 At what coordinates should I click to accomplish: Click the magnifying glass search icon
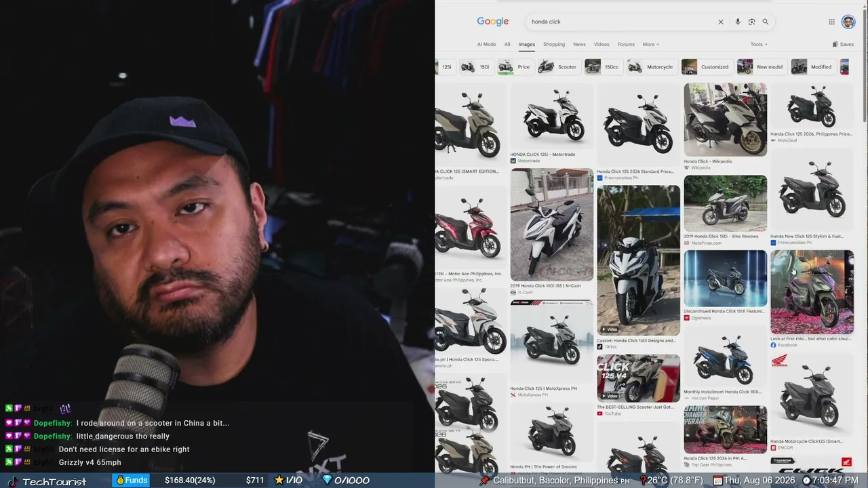766,22
